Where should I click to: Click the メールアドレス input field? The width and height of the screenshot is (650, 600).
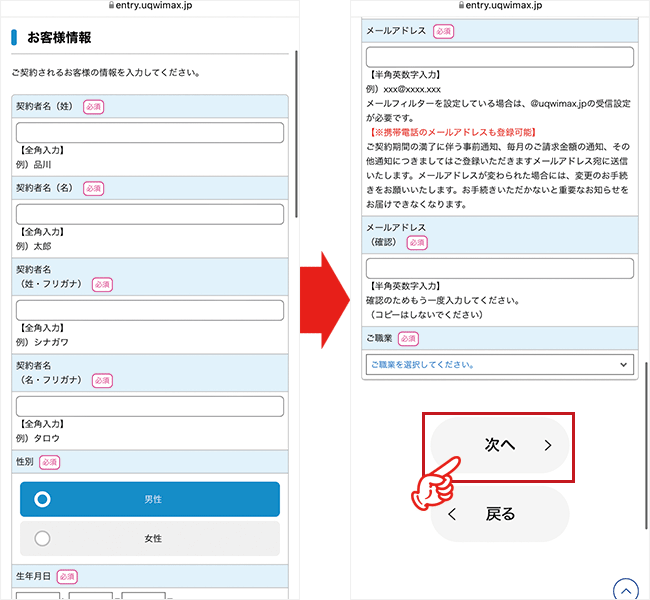500,57
